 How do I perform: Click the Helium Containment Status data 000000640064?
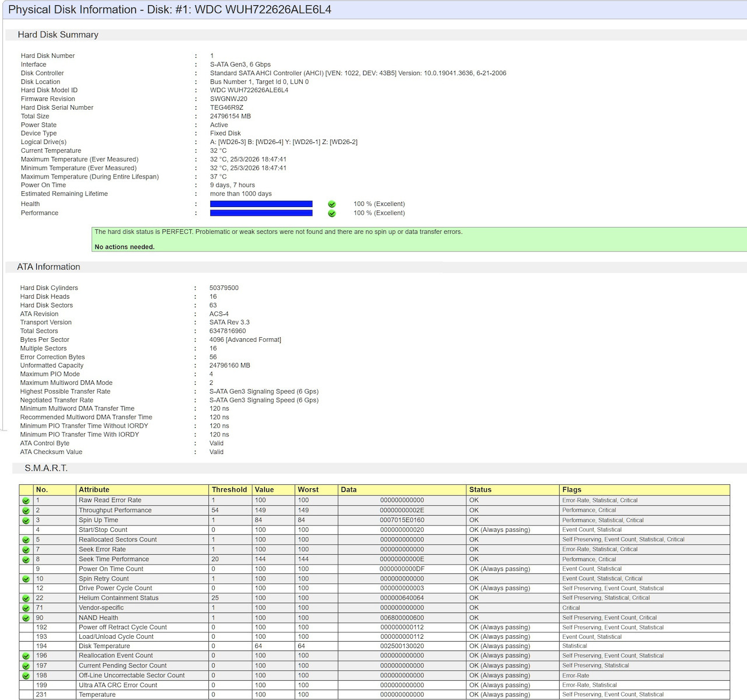pyautogui.click(x=402, y=598)
